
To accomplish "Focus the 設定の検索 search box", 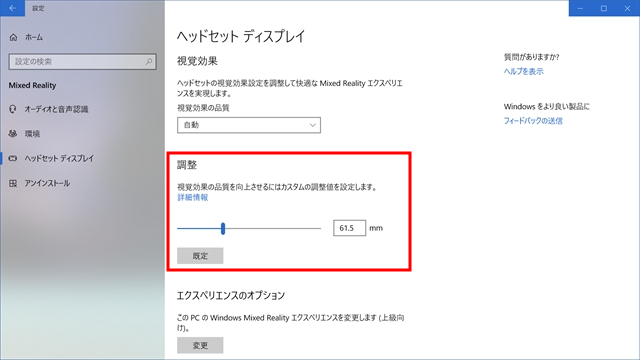I will (82, 62).
